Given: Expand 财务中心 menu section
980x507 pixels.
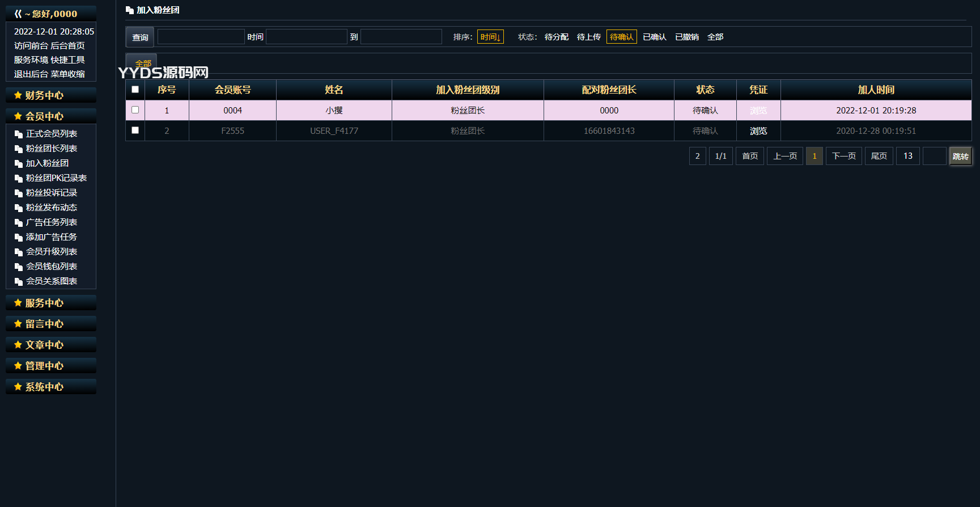Looking at the screenshot, I should click(x=51, y=95).
